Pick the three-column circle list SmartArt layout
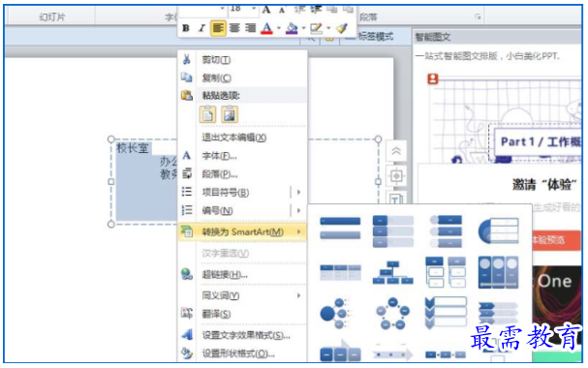The image size is (588, 368). point(498,272)
